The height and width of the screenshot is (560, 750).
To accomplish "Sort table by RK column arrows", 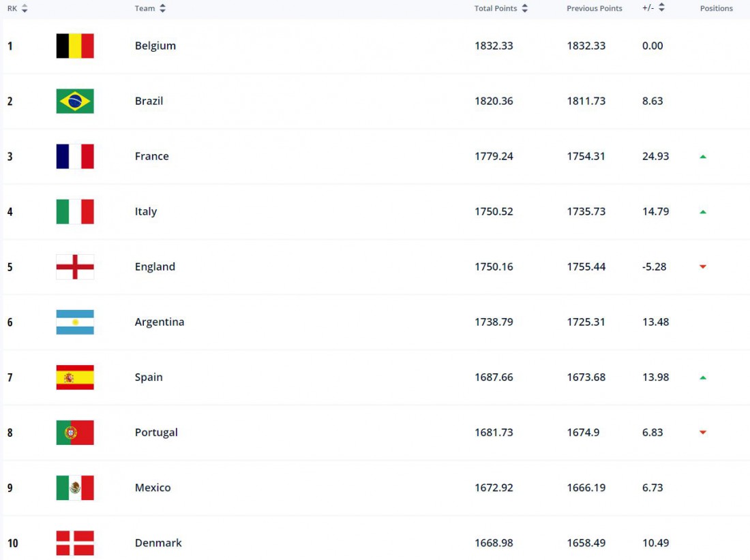I will click(25, 8).
